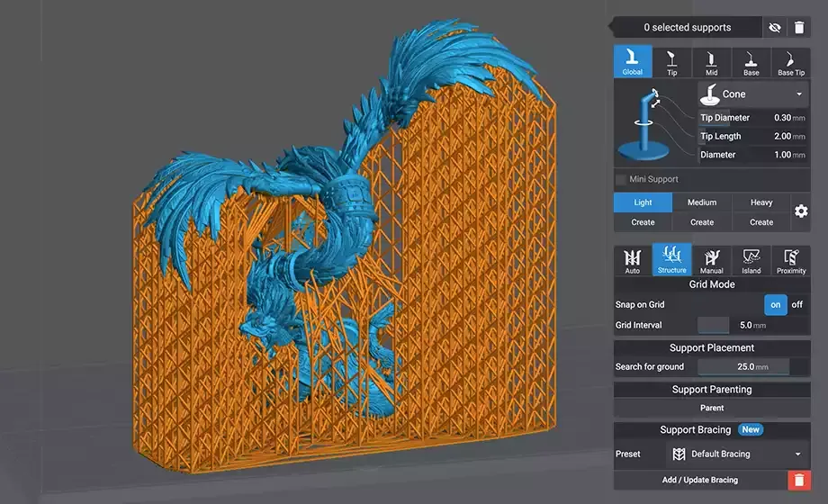
Task: Select the Mid support section icon
Action: coord(711,63)
